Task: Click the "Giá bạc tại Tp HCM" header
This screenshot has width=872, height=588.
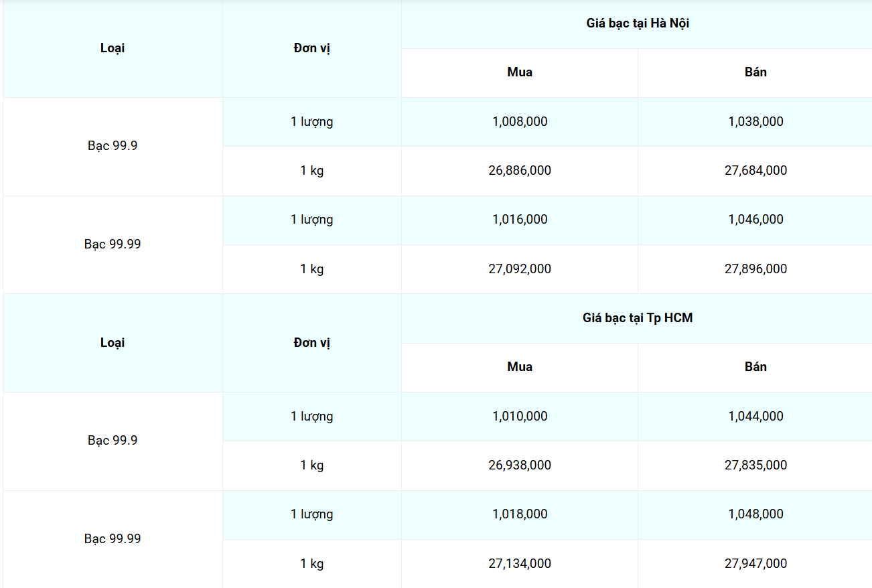Action: coord(638,318)
